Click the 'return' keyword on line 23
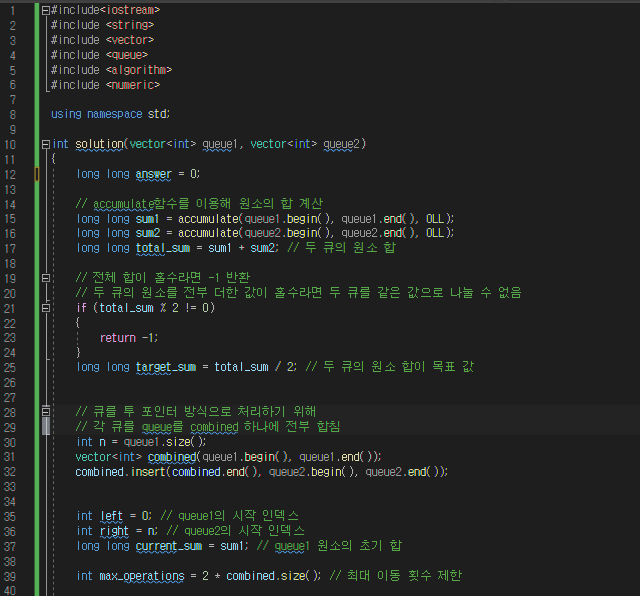Image resolution: width=640 pixels, height=596 pixels. 118,338
